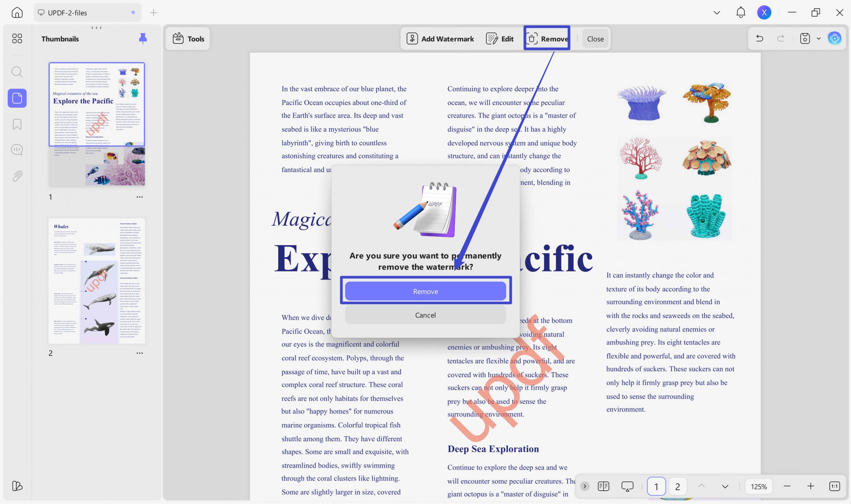Image resolution: width=851 pixels, height=504 pixels.
Task: Open the user account avatar
Action: tap(764, 13)
